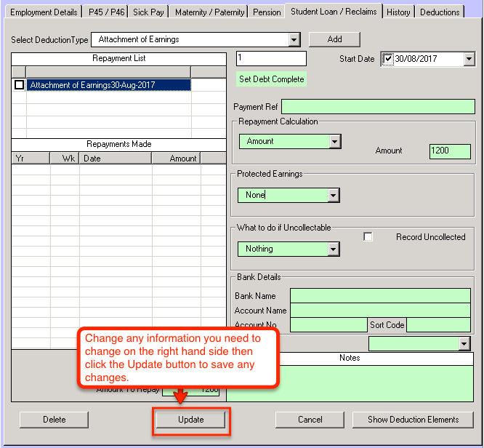Expand the Select Deduction Type dropdown
The width and height of the screenshot is (484, 448).
(x=294, y=39)
